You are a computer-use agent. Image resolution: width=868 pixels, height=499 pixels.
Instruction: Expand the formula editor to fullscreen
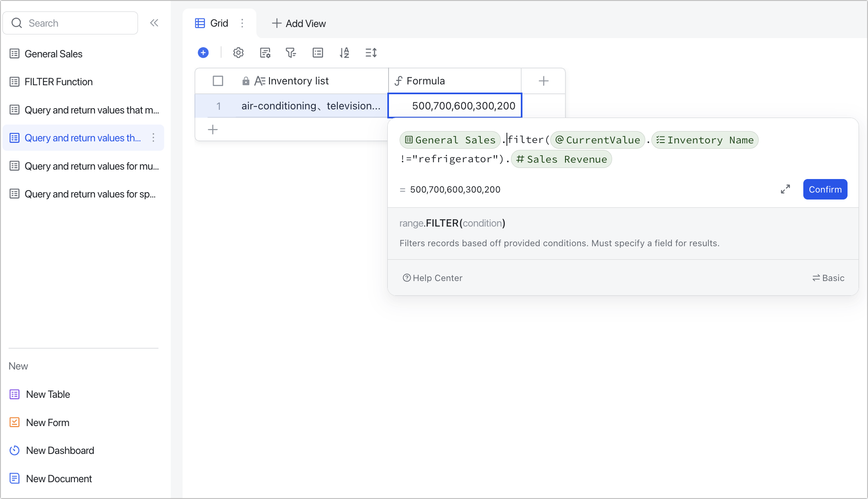pos(785,189)
